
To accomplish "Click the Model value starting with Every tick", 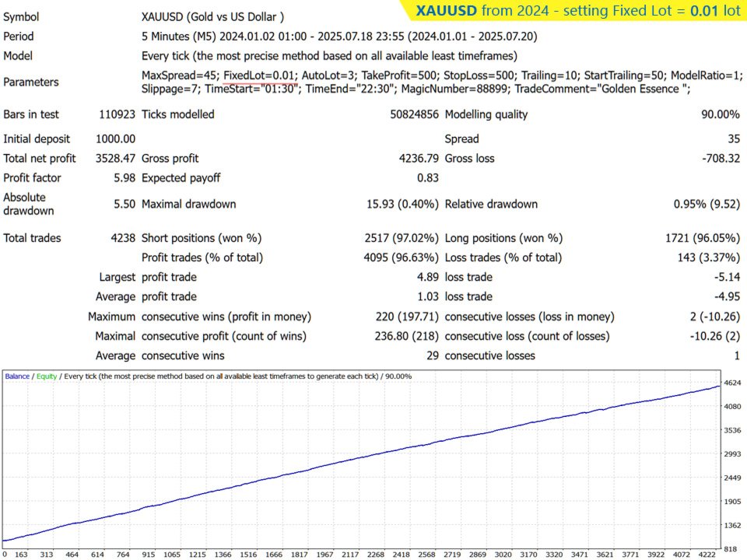I will [329, 56].
